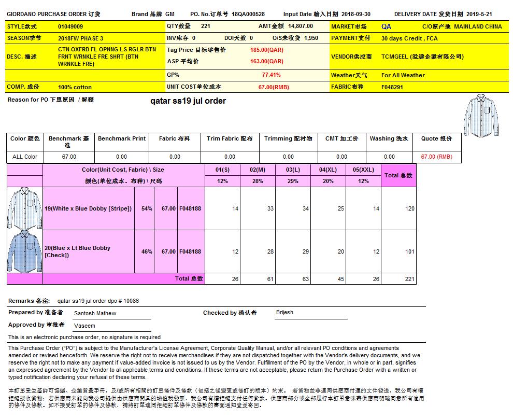Click the style number 01049009

(70, 26)
